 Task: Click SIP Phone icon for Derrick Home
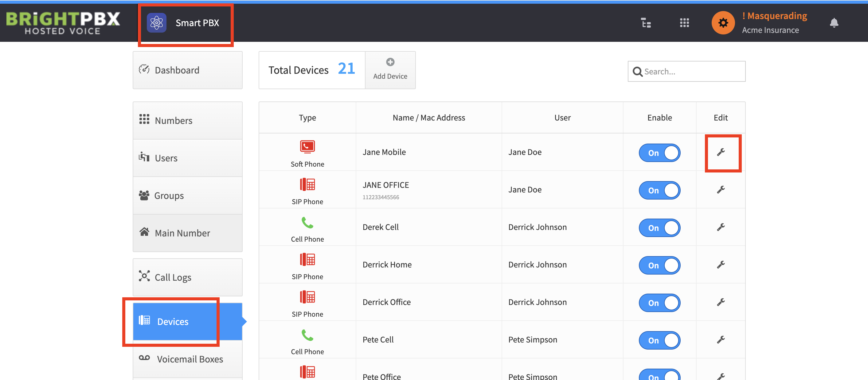coord(307,259)
